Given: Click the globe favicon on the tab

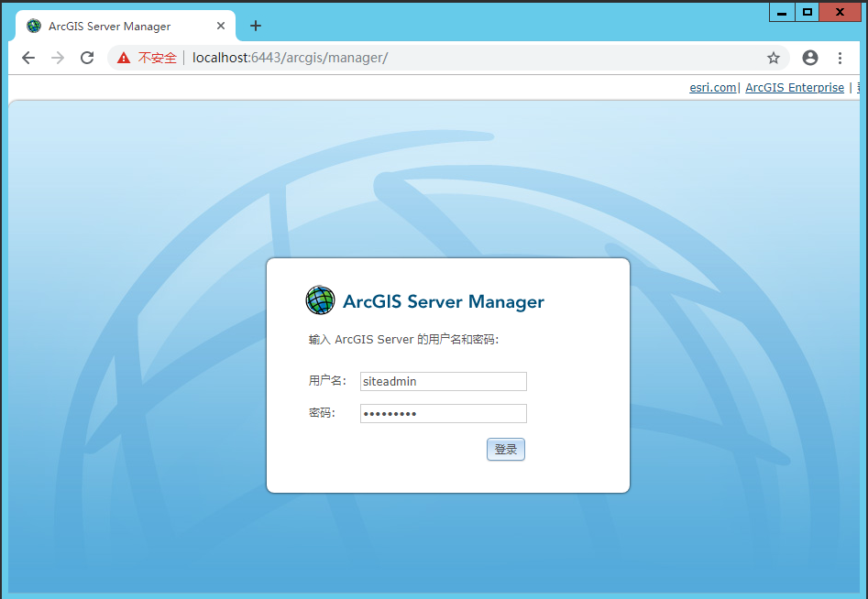Looking at the screenshot, I should [34, 26].
